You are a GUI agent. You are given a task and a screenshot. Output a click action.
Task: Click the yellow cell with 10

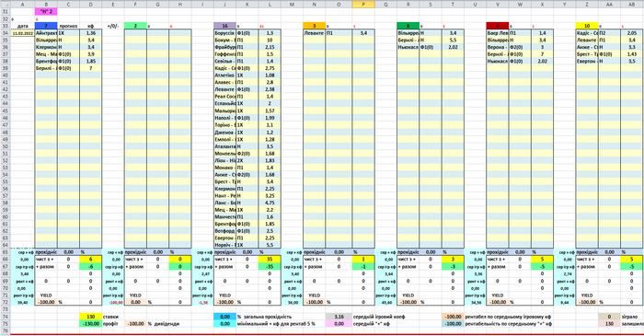pos(587,26)
